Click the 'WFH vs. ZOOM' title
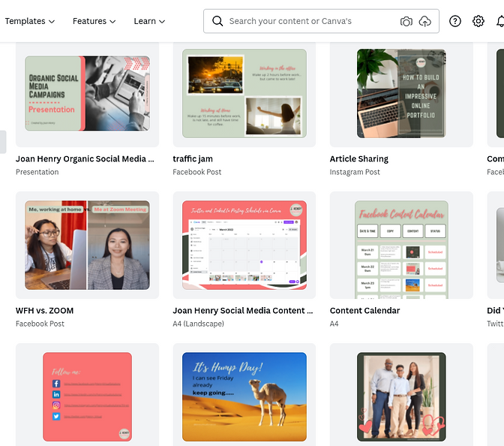 [x=44, y=311]
